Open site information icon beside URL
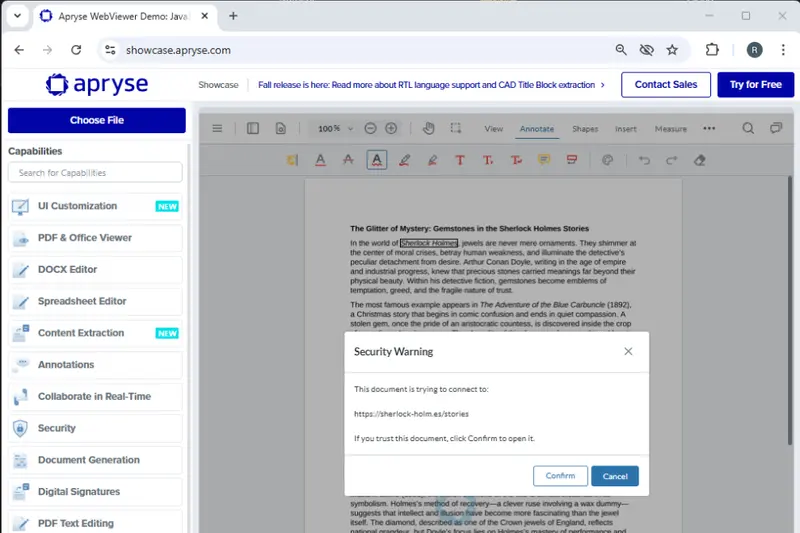This screenshot has width=800, height=533. click(x=110, y=50)
